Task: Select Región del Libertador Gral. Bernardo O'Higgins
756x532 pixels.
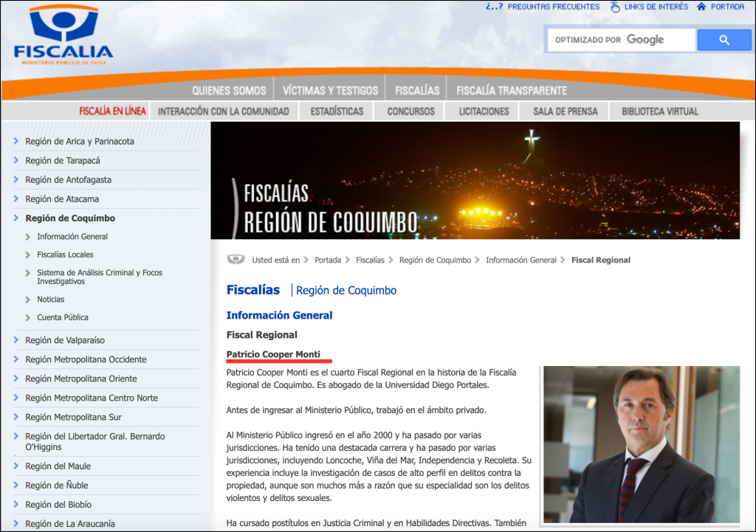Action: tap(95, 441)
